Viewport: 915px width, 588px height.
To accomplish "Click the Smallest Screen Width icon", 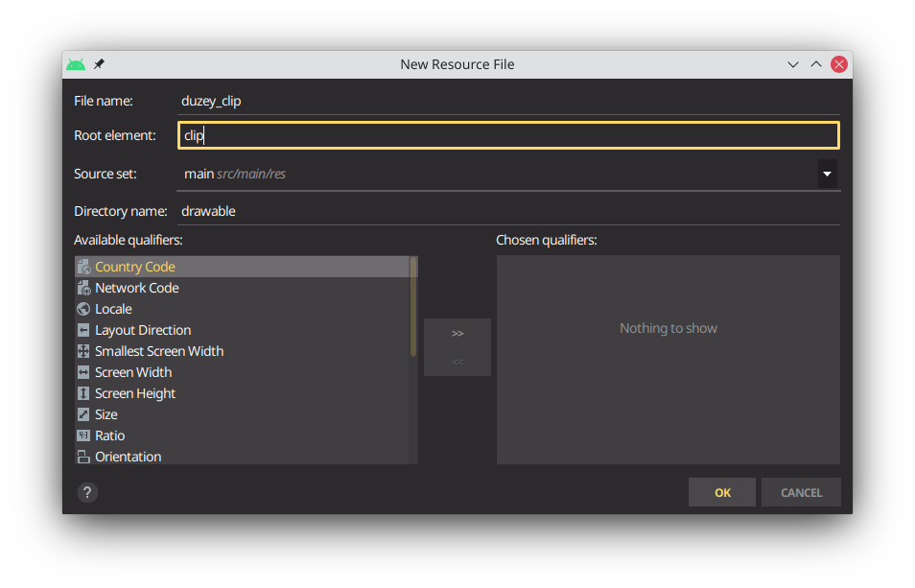I will coord(83,351).
